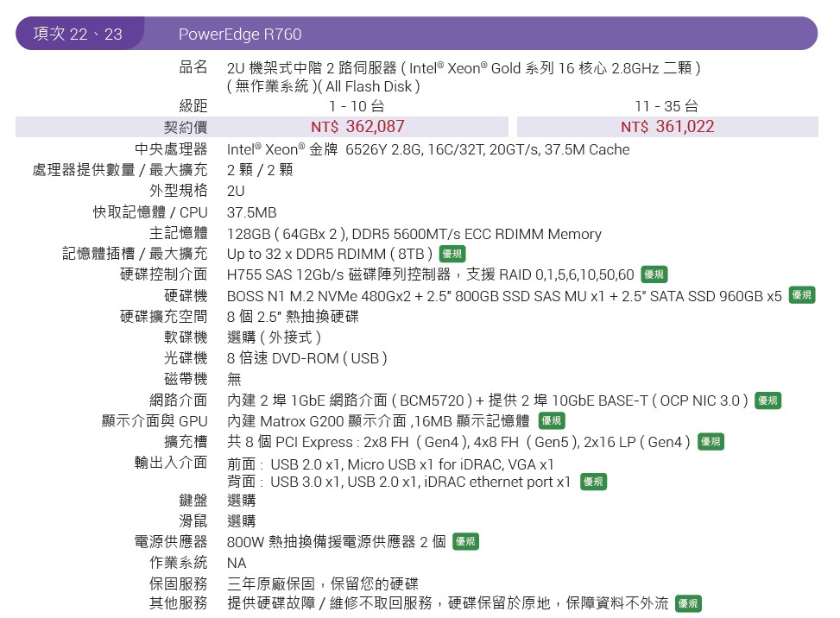This screenshot has height=618, width=840.
Task: Click the product name line starting 2U 機架式中階
Action: 464,68
